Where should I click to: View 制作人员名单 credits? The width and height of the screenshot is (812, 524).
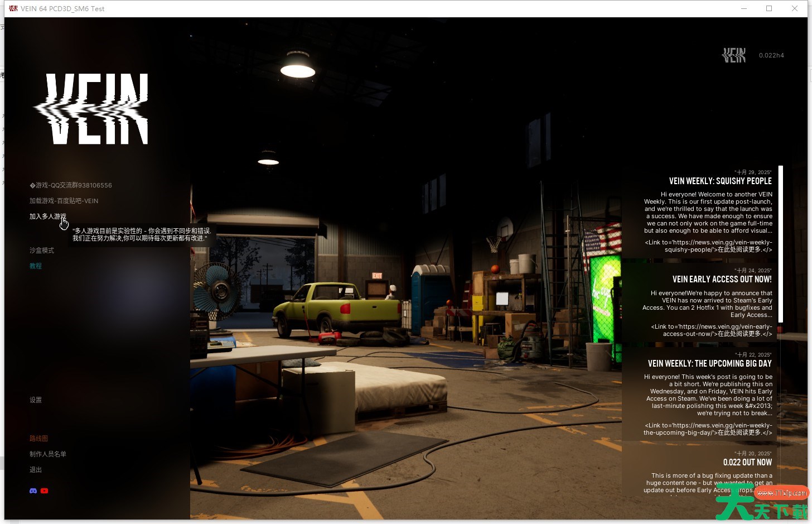tap(48, 454)
